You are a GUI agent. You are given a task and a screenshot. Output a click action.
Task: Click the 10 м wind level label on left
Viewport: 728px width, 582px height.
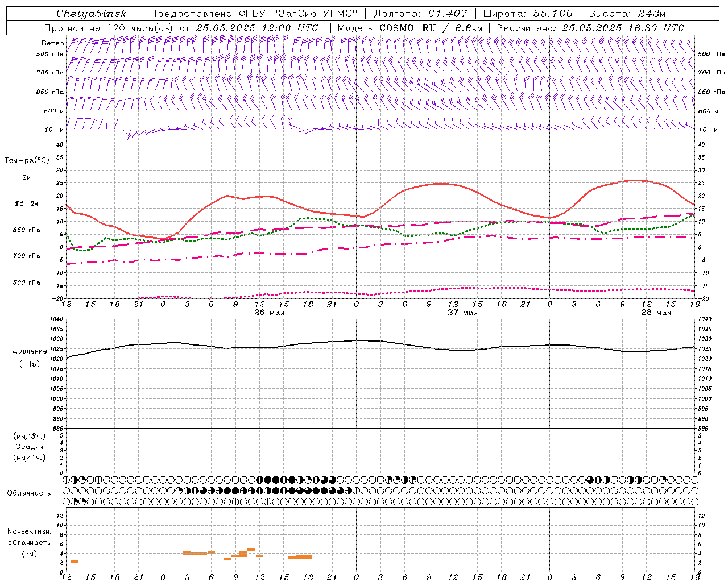coord(55,130)
